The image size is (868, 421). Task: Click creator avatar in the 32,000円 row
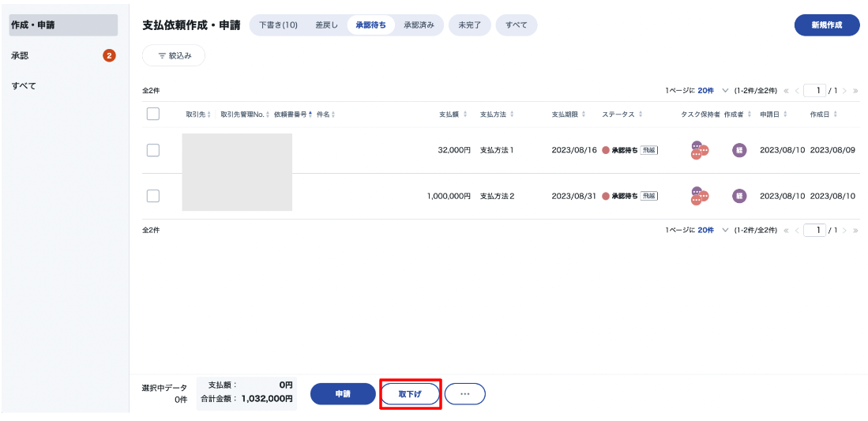pos(739,150)
